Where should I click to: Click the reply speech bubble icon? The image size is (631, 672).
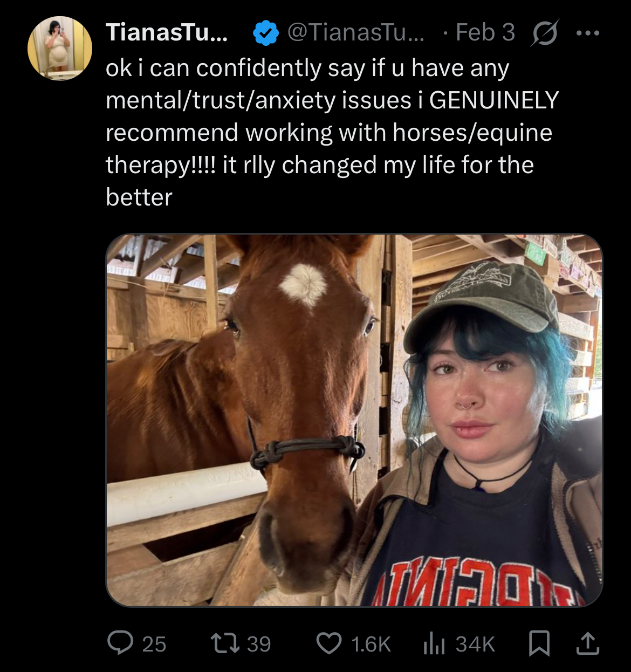click(x=120, y=643)
